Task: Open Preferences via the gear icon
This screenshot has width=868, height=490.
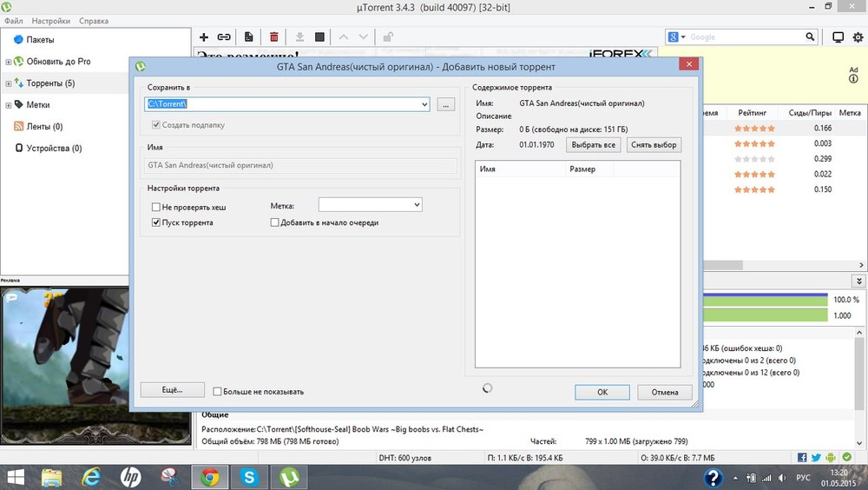Action: tap(858, 37)
